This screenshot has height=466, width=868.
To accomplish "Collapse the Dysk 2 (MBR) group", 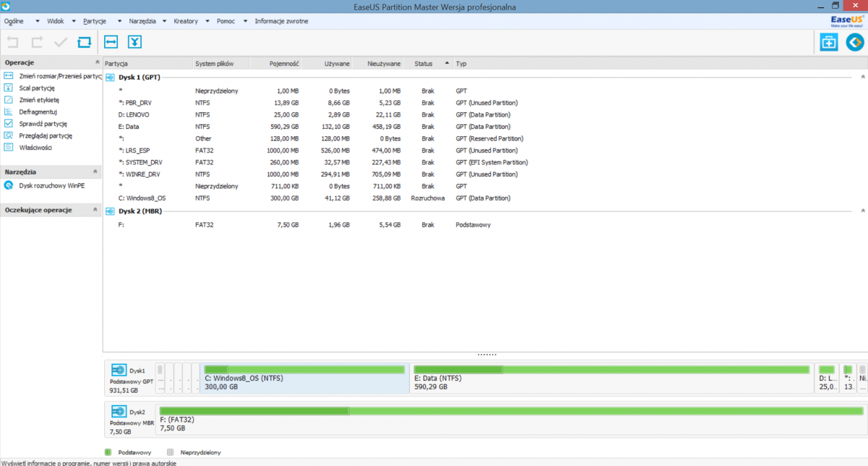I will tap(862, 211).
